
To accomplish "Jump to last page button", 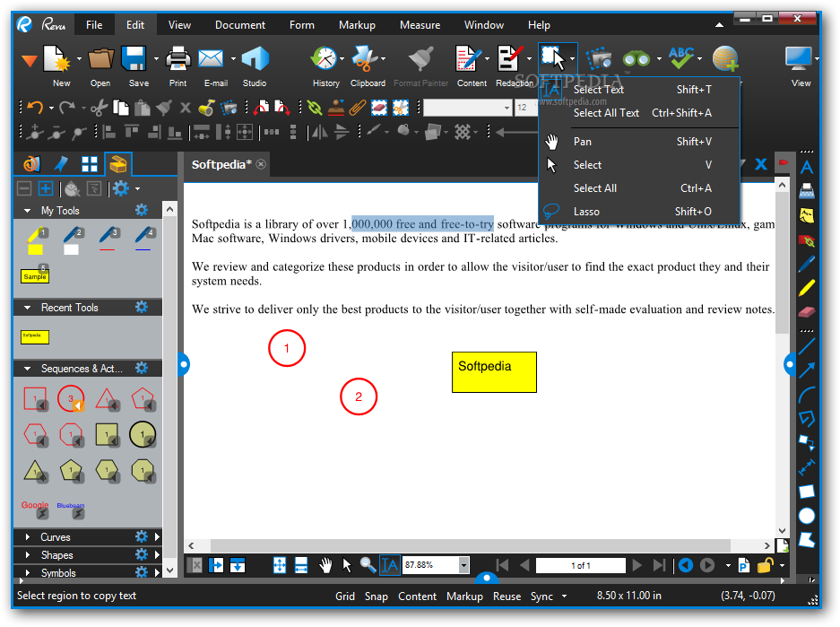I will [x=659, y=565].
